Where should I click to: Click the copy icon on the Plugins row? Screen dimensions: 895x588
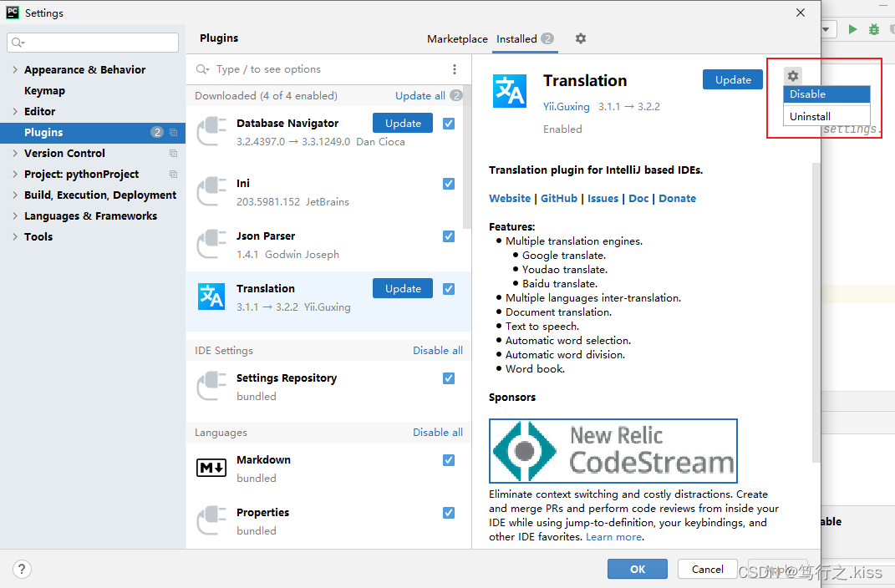174,132
